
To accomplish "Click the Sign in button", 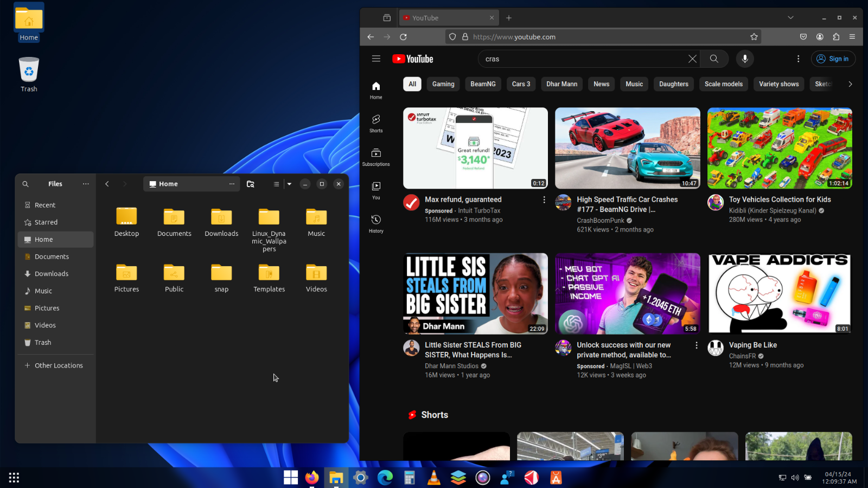I will point(833,59).
